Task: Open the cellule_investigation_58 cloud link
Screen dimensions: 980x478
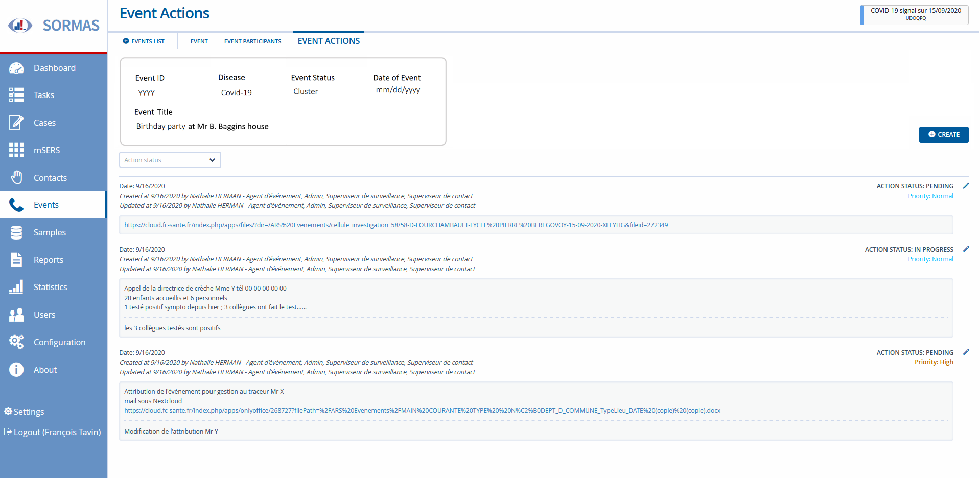Action: click(396, 225)
